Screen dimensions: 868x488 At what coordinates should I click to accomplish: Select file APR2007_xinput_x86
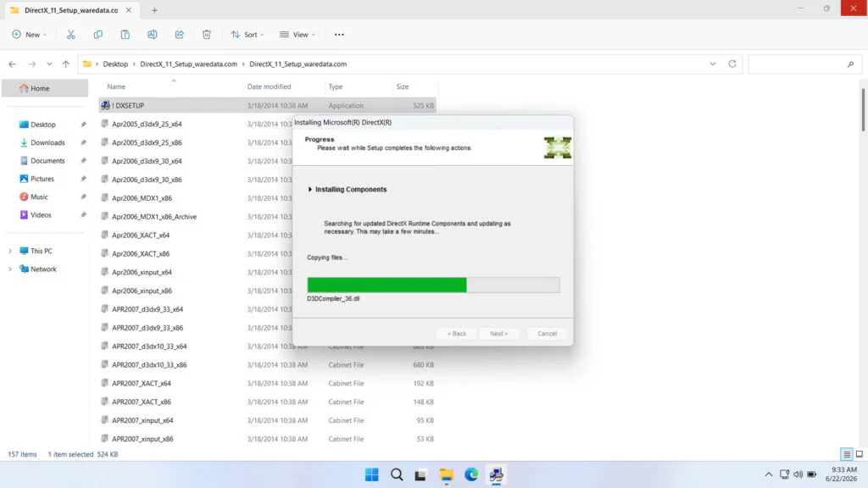(x=142, y=439)
